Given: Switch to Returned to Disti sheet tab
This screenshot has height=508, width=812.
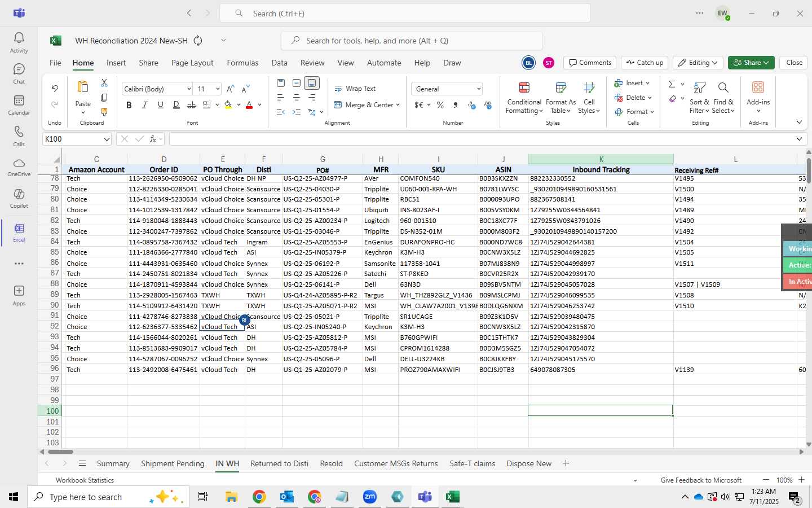Looking at the screenshot, I should [x=279, y=463].
